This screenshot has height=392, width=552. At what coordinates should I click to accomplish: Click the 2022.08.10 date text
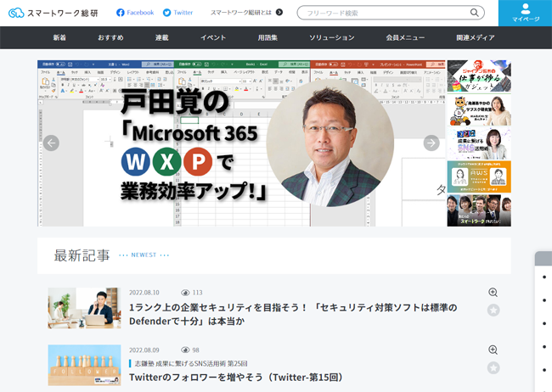click(144, 293)
